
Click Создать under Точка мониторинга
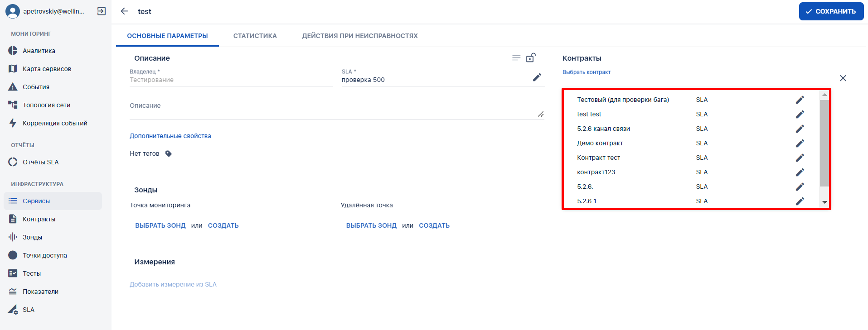pos(223,225)
